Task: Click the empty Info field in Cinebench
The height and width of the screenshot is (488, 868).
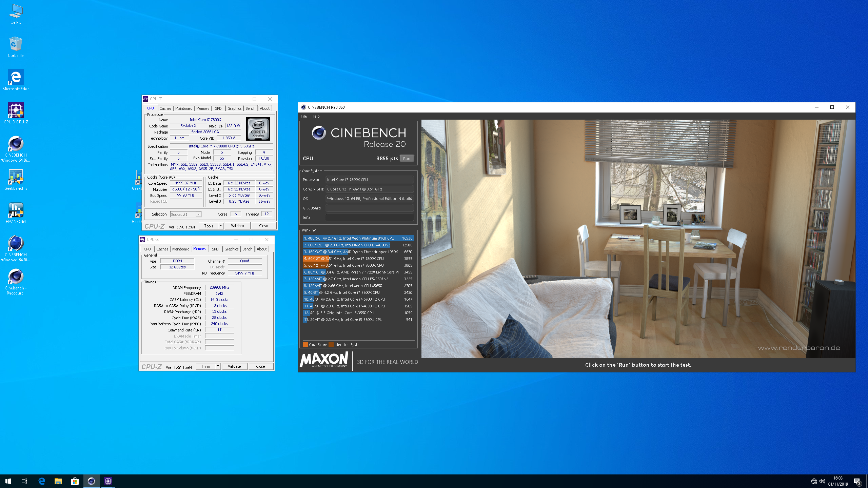Action: click(370, 218)
